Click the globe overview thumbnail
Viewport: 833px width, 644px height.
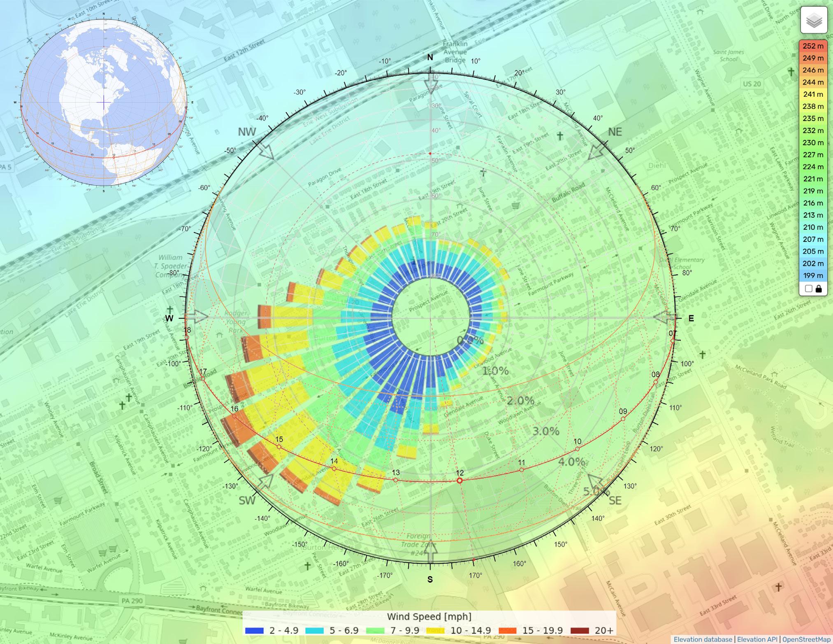104,102
